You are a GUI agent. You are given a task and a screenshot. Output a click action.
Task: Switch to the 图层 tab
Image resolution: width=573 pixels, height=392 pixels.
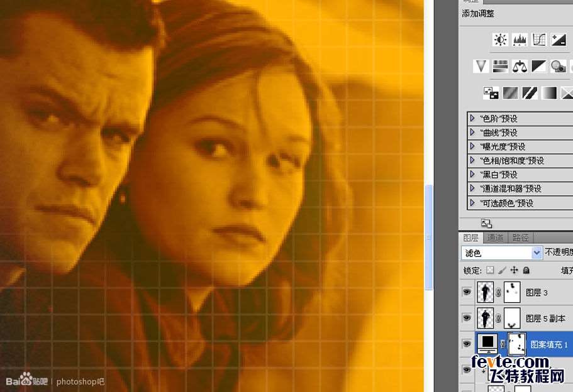coord(470,238)
